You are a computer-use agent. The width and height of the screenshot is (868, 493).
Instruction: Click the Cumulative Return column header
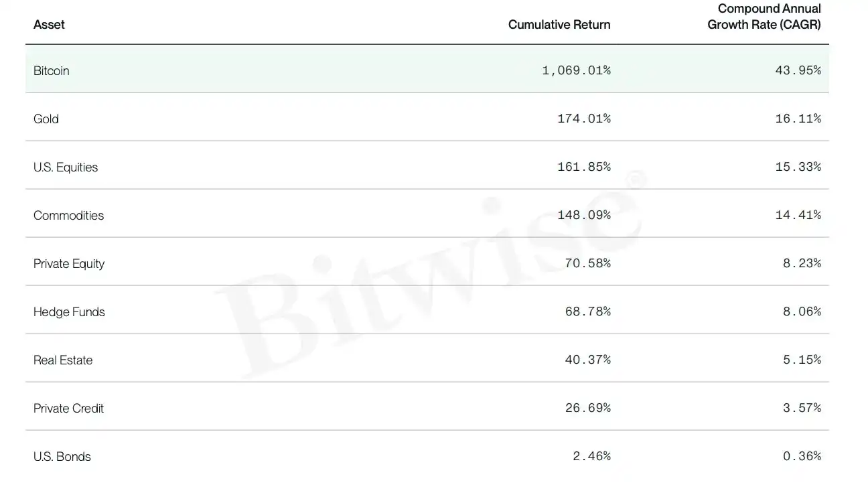(x=559, y=25)
